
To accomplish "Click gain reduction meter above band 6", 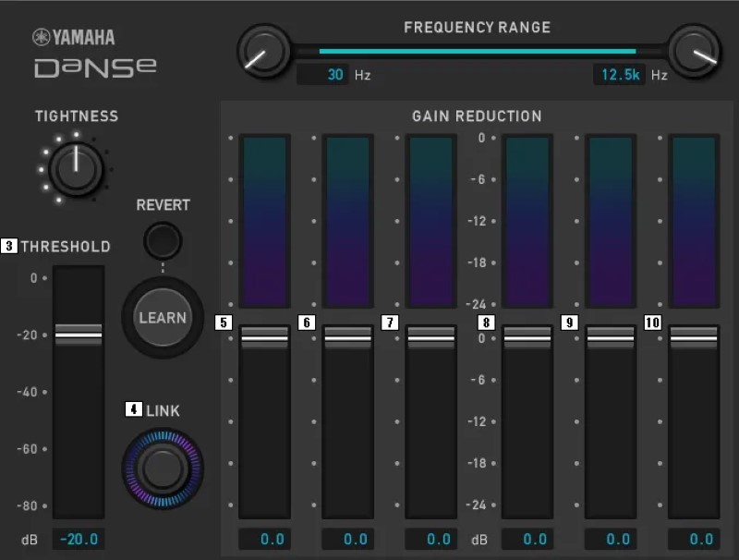I will (x=348, y=221).
